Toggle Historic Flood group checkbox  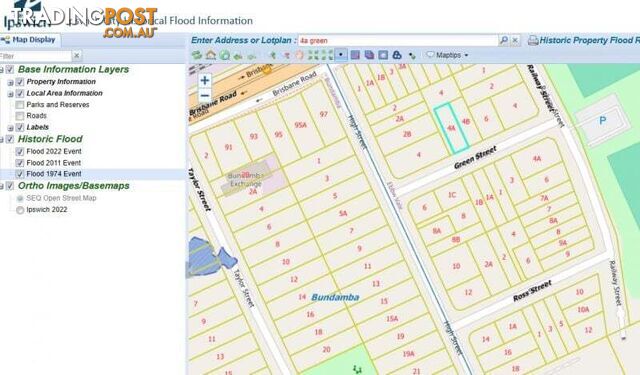pyautogui.click(x=10, y=139)
